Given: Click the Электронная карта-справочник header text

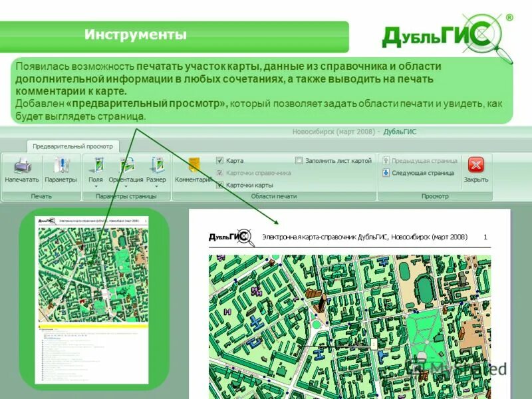Looking at the screenshot, I should coord(364,237).
